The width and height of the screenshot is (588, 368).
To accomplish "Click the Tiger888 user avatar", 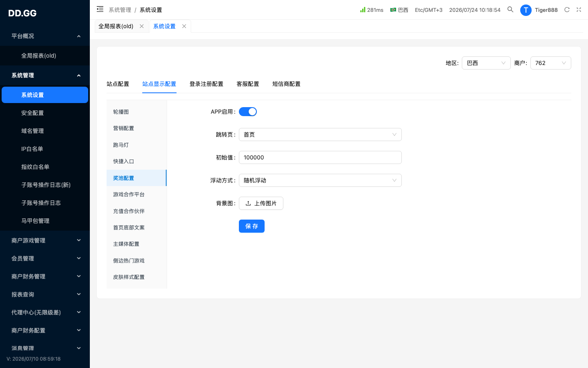I will point(526,10).
